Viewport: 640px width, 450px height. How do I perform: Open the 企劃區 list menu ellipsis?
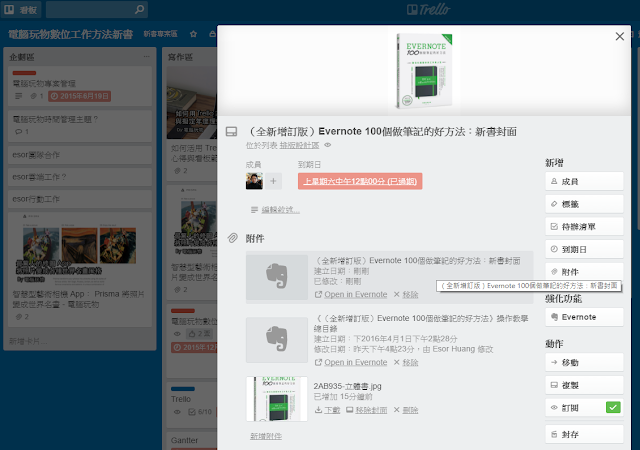pyautogui.click(x=147, y=56)
